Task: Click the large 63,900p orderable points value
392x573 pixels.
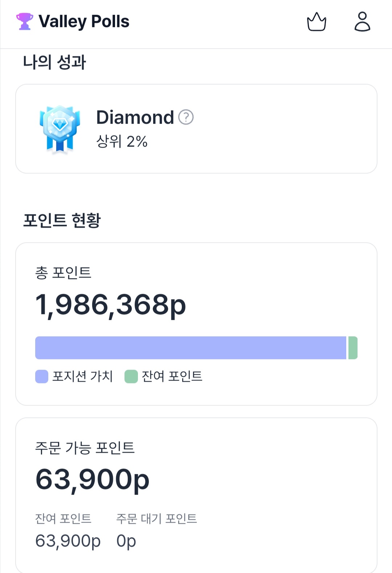Action: click(x=92, y=480)
